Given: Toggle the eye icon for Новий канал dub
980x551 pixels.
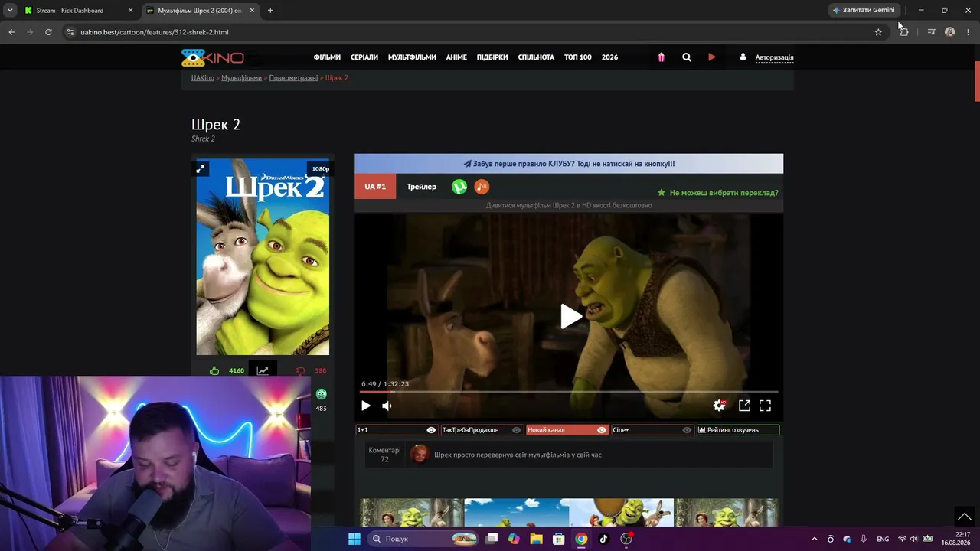Looking at the screenshot, I should click(602, 430).
